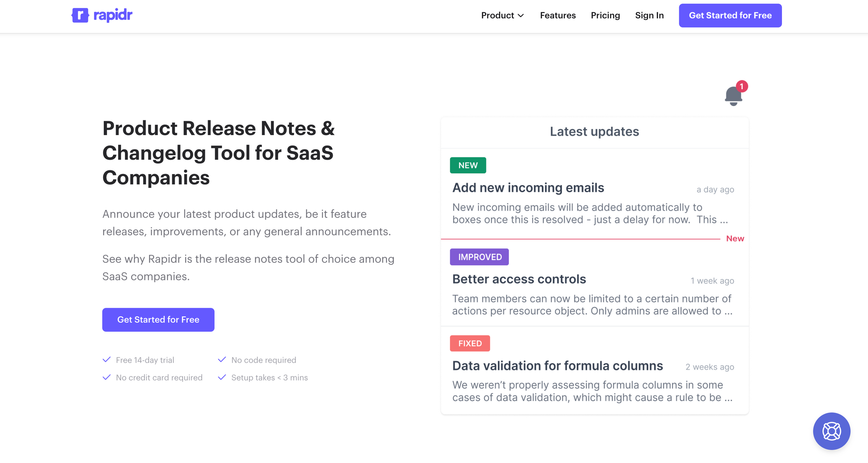This screenshot has width=868, height=463.
Task: Select the NEW status badge
Action: pos(468,165)
